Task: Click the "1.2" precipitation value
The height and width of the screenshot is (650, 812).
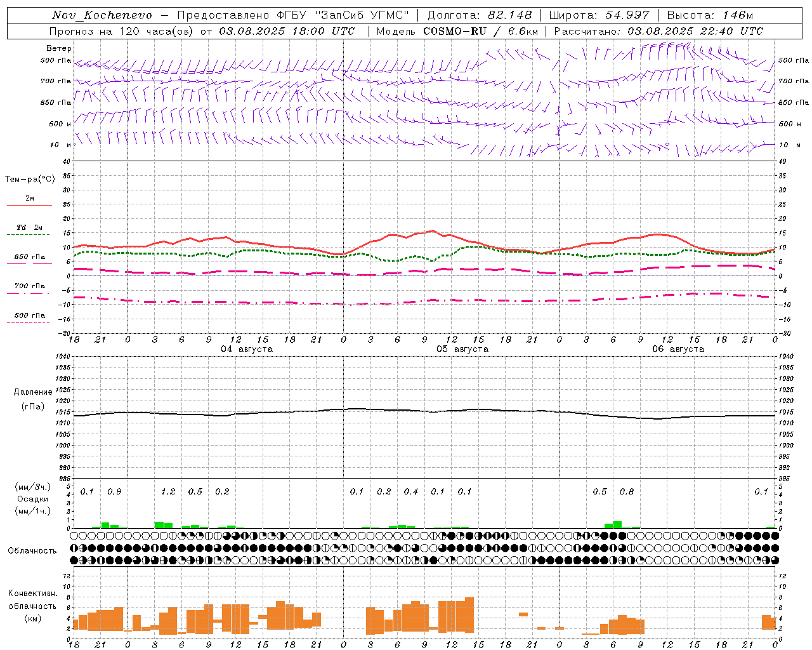Action: [x=168, y=492]
